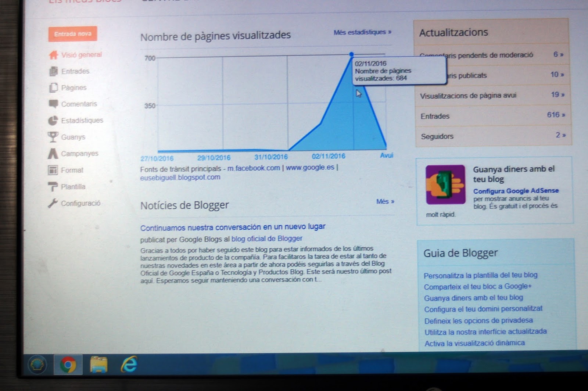This screenshot has height=391, width=588.
Task: Select Plantilla sidebar label
Action: coord(73,187)
